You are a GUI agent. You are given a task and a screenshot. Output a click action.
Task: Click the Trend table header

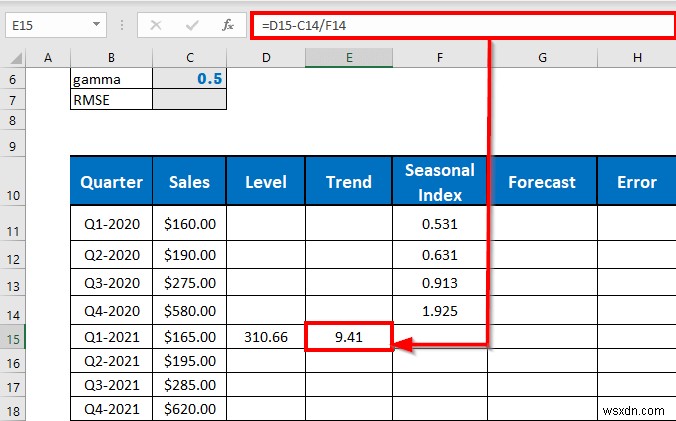tap(349, 181)
